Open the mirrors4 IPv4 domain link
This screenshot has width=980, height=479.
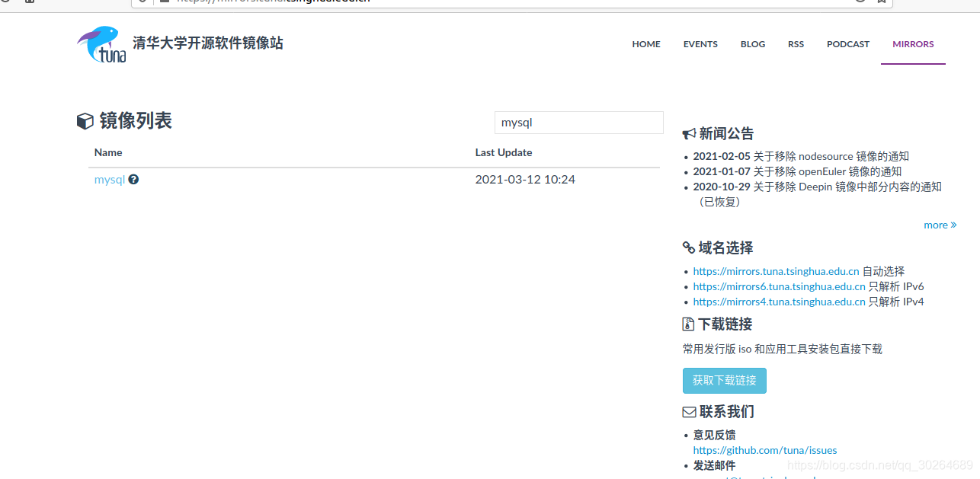click(x=779, y=302)
